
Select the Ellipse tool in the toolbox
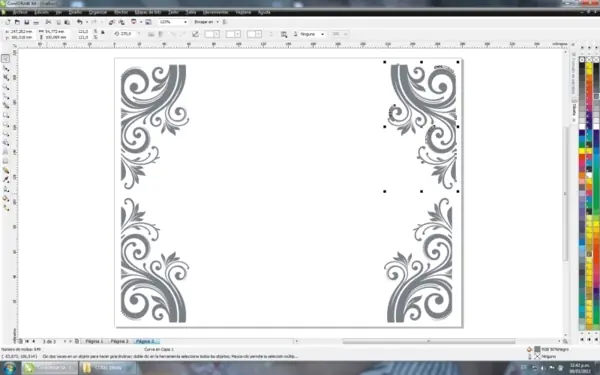click(x=5, y=124)
